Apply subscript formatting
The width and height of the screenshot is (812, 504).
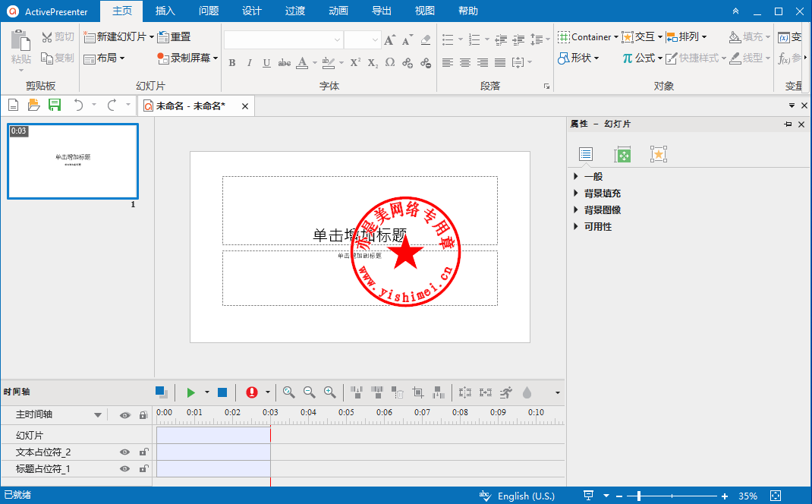point(373,63)
